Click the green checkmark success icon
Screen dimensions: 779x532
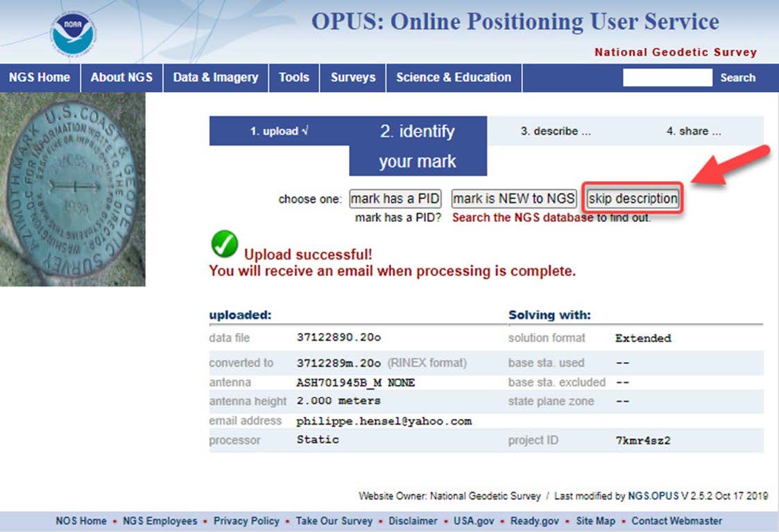(x=224, y=244)
